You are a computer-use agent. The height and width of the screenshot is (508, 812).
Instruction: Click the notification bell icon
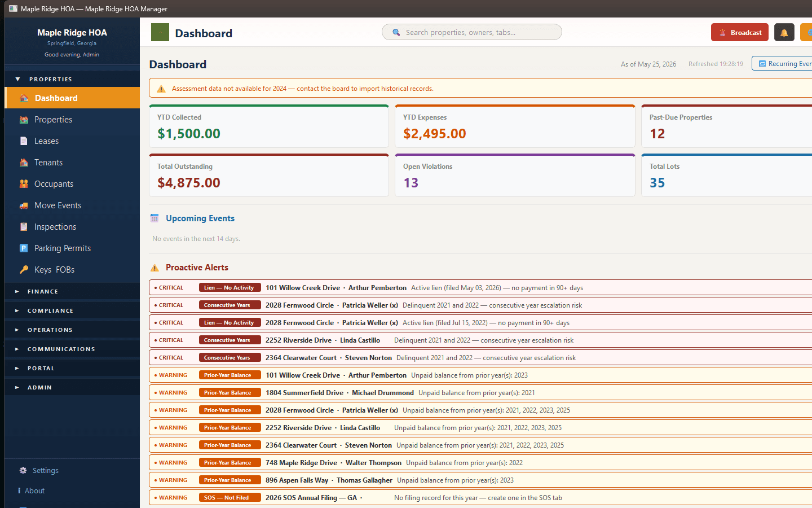(x=784, y=33)
